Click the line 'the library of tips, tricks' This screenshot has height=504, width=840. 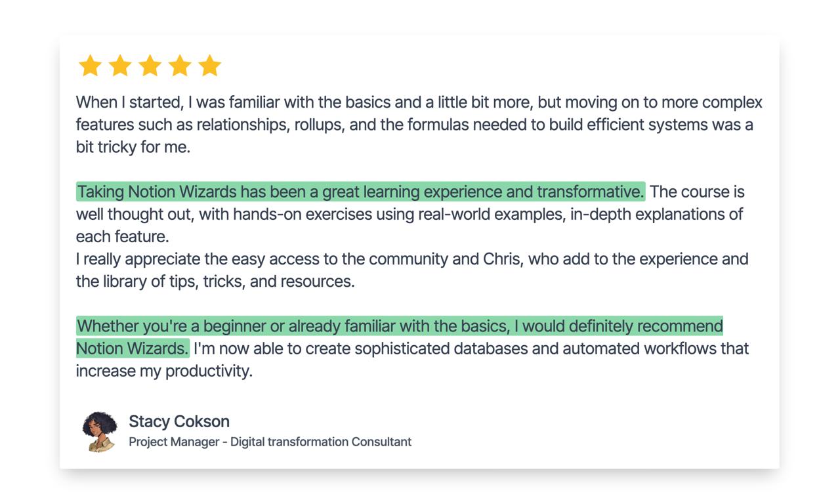pyautogui.click(x=215, y=282)
